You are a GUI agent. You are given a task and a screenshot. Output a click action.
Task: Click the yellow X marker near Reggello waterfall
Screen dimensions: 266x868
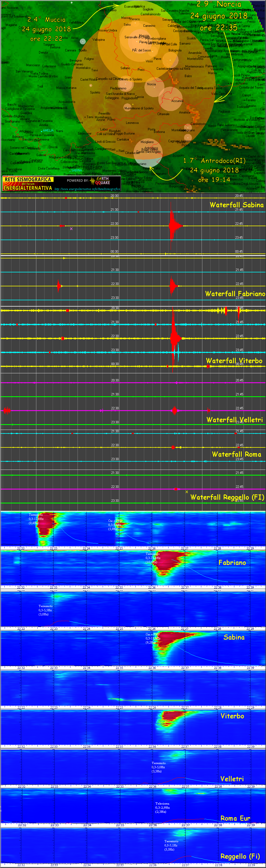[187, 492]
